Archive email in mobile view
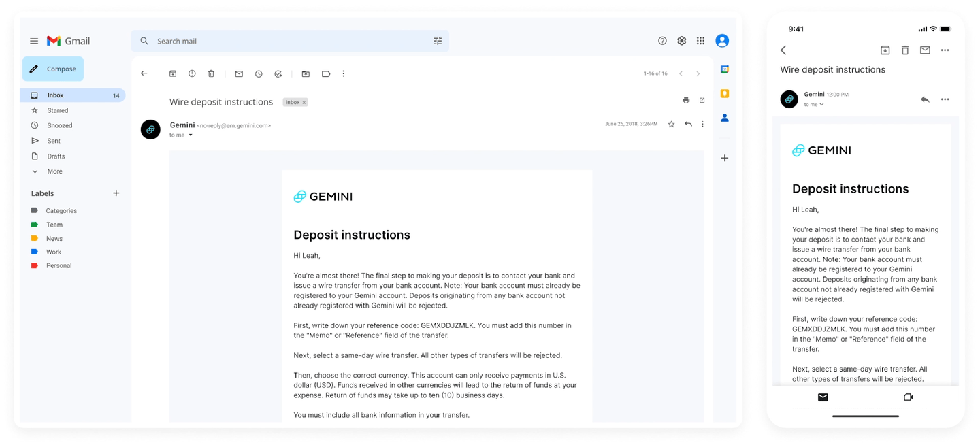 point(885,50)
